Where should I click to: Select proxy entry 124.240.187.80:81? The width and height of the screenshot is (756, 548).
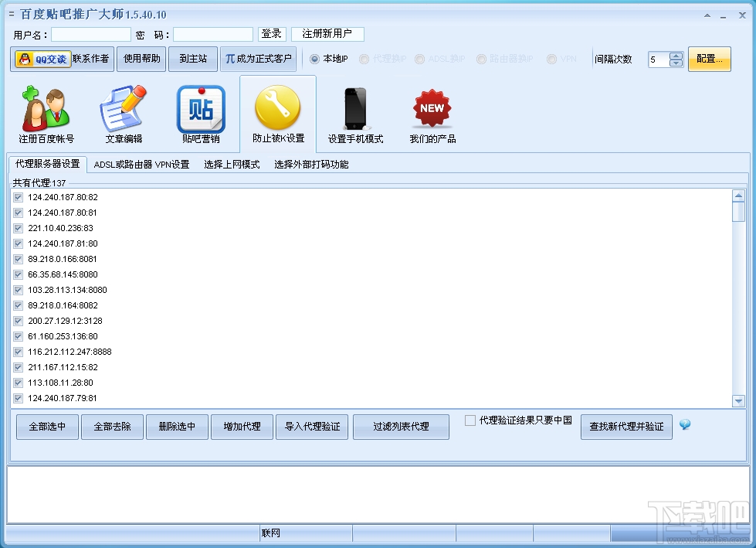click(x=63, y=213)
